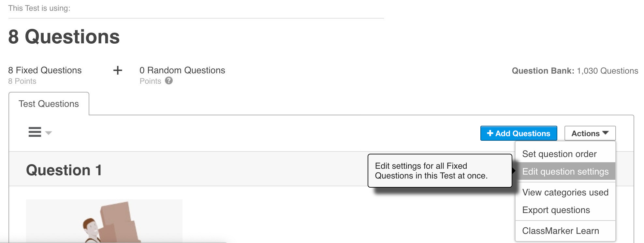
Task: Click the Question Bank 1,030 Questions text
Action: 575,71
